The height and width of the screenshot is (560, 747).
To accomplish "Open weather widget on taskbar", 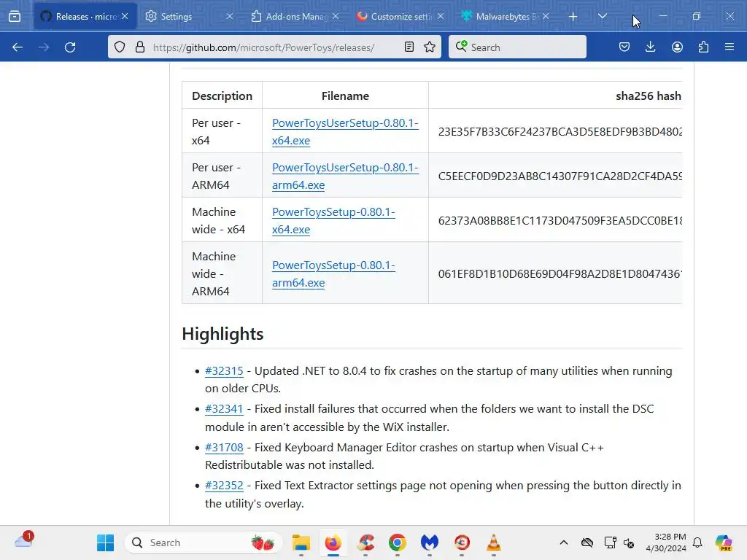I will pos(24,541).
